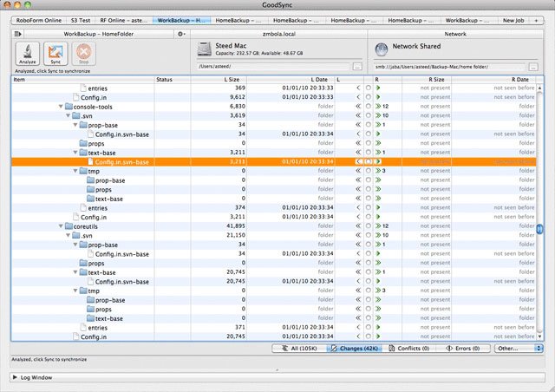Open the Other... filter dropdown
The height and width of the screenshot is (392, 555).
tap(519, 349)
